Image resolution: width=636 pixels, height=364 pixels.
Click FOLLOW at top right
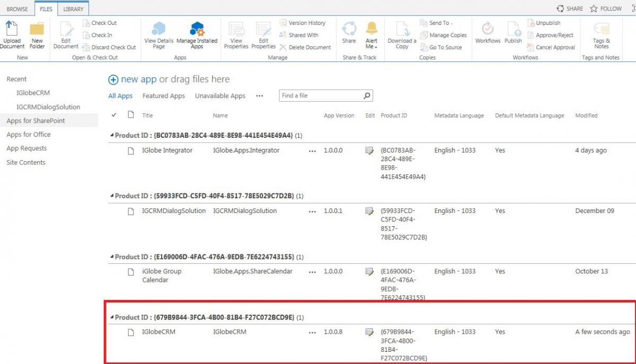click(606, 8)
